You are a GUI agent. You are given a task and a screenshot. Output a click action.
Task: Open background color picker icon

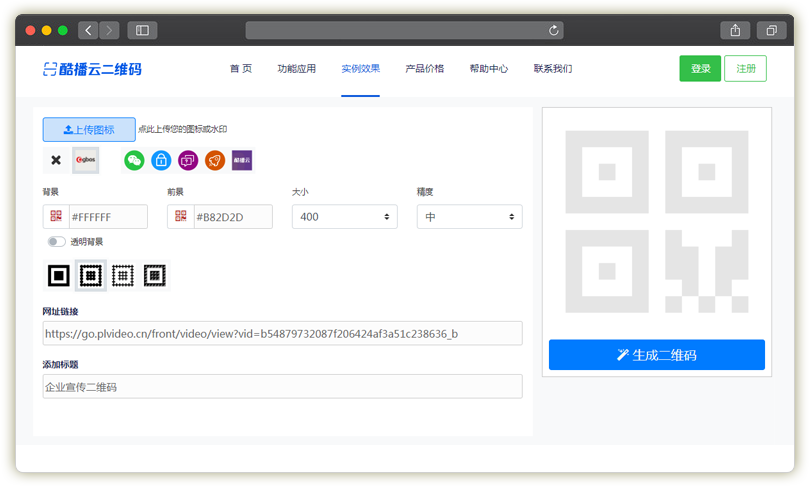coord(56,216)
